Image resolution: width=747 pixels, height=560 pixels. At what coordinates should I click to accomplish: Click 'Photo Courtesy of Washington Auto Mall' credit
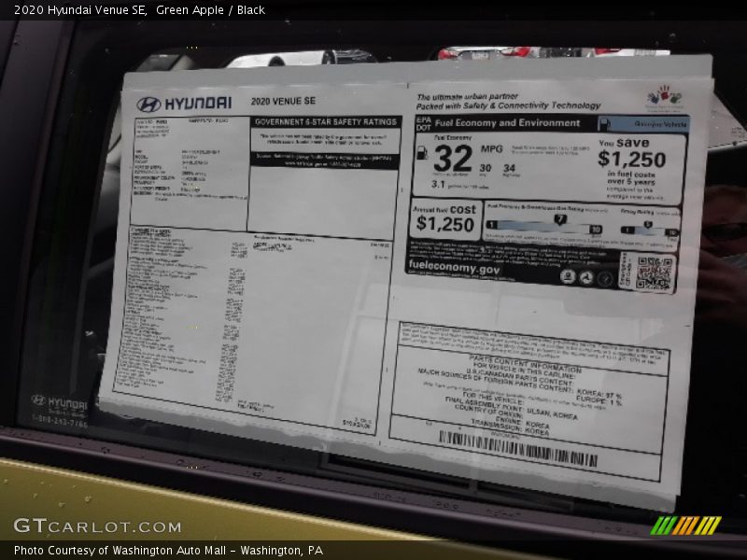click(x=120, y=551)
